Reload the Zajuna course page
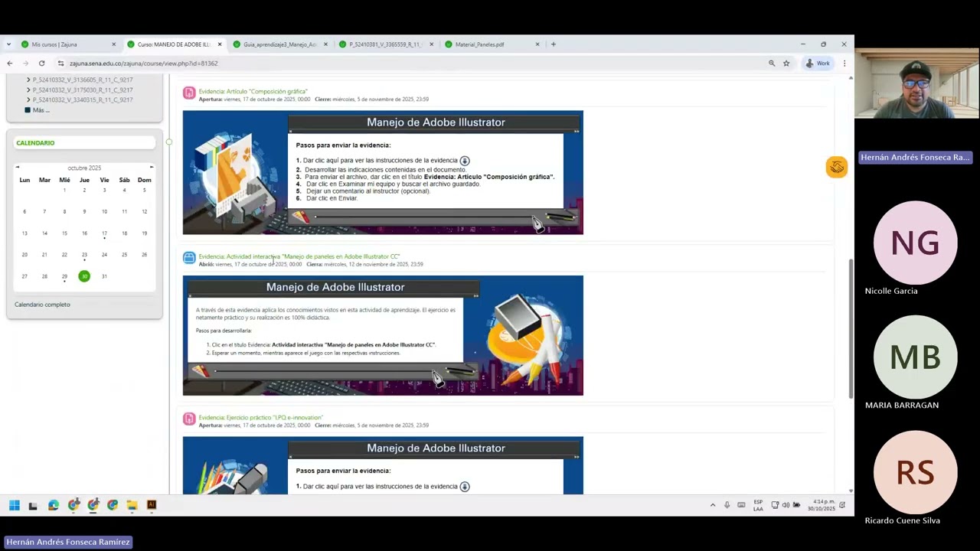Screen dimensions: 980x551 [x=41, y=64]
